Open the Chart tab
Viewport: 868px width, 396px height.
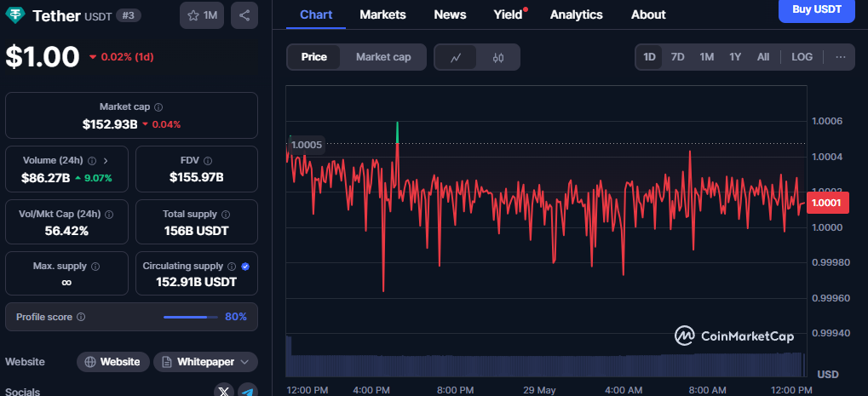click(316, 15)
